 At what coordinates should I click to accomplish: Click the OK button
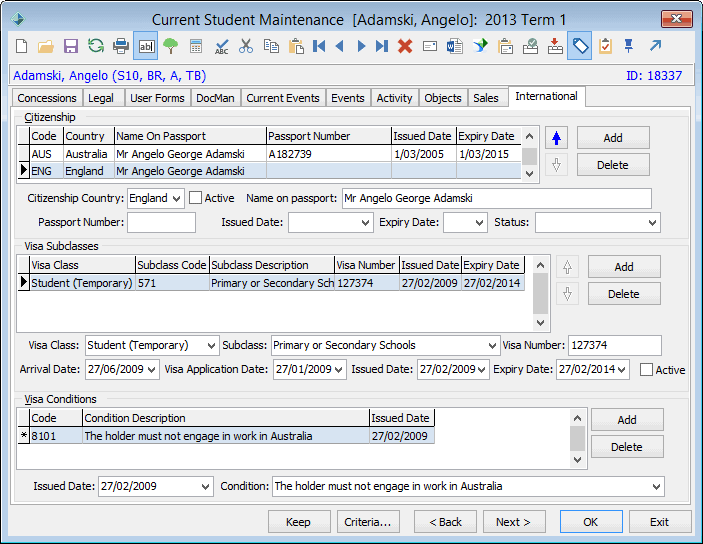[x=590, y=522]
